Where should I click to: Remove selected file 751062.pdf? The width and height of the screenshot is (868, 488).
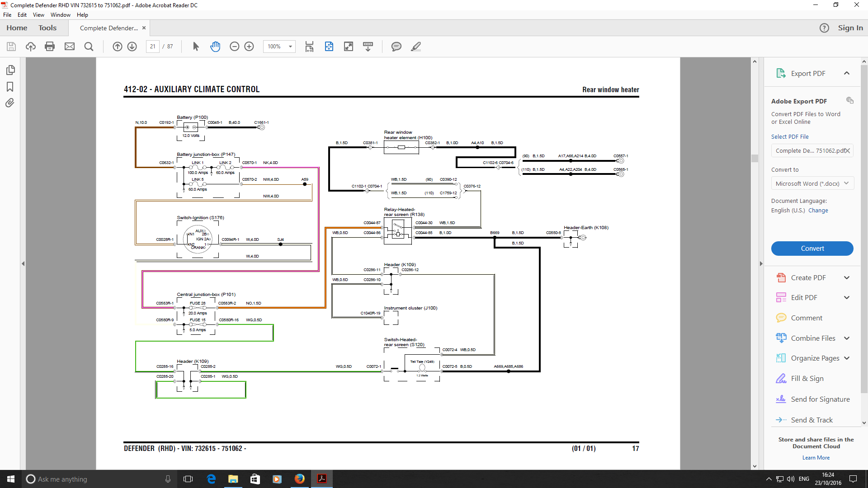tap(848, 151)
